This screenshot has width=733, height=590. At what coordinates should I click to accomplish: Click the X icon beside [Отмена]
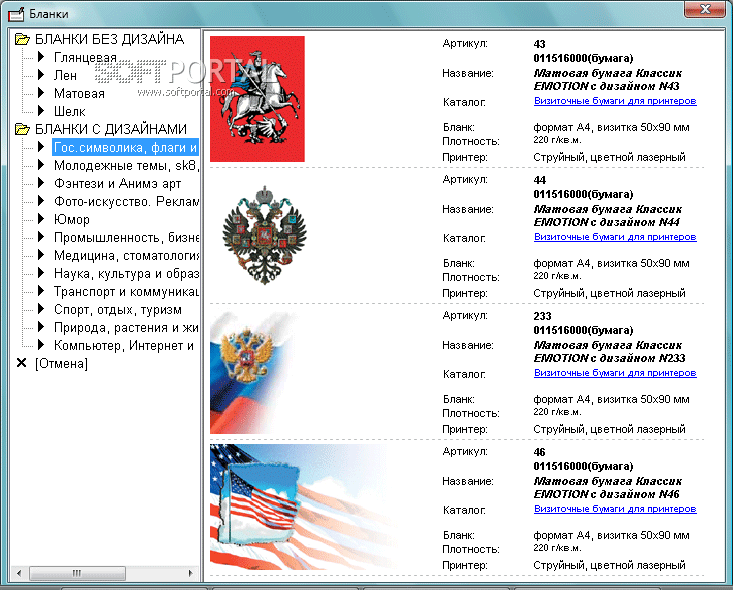click(x=22, y=363)
